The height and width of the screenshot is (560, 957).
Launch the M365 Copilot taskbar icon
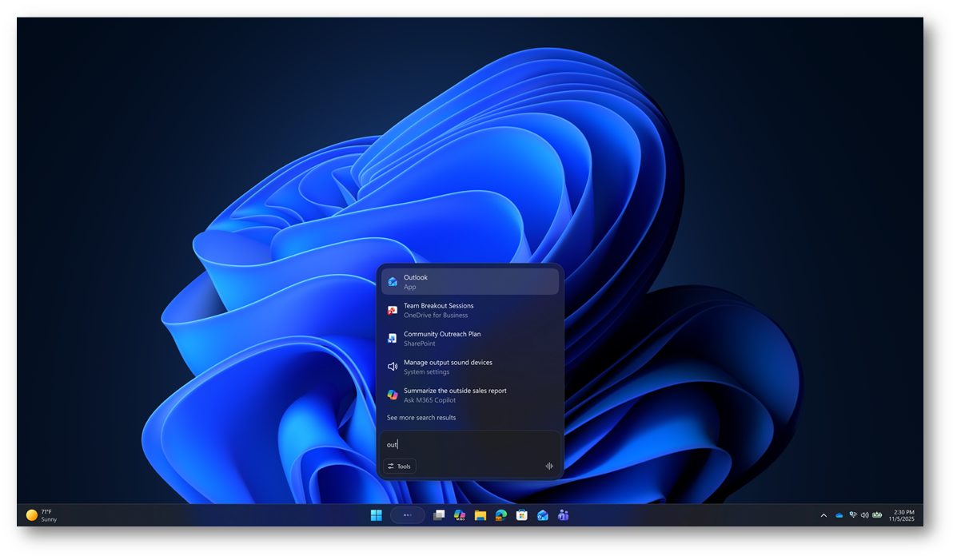click(460, 515)
